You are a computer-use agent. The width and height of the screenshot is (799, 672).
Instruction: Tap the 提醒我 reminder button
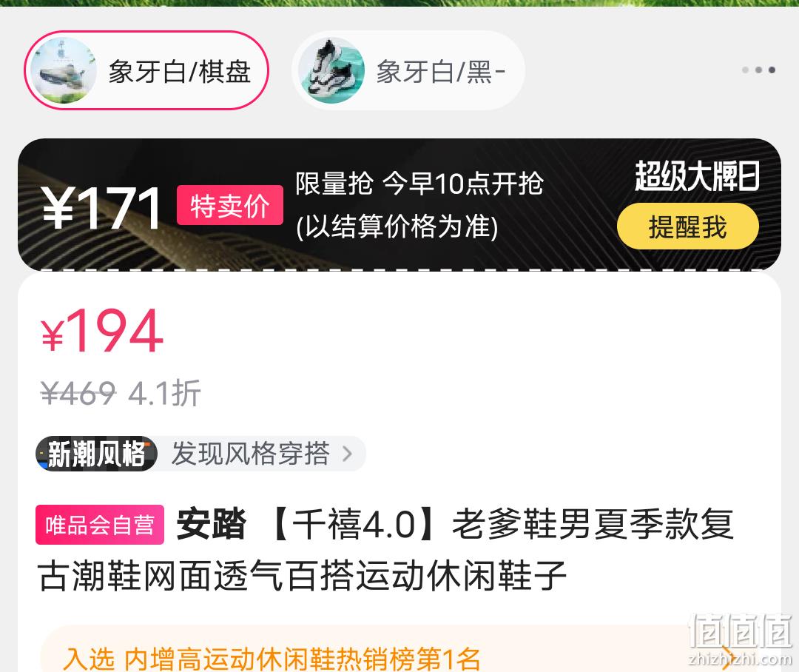[x=687, y=226]
